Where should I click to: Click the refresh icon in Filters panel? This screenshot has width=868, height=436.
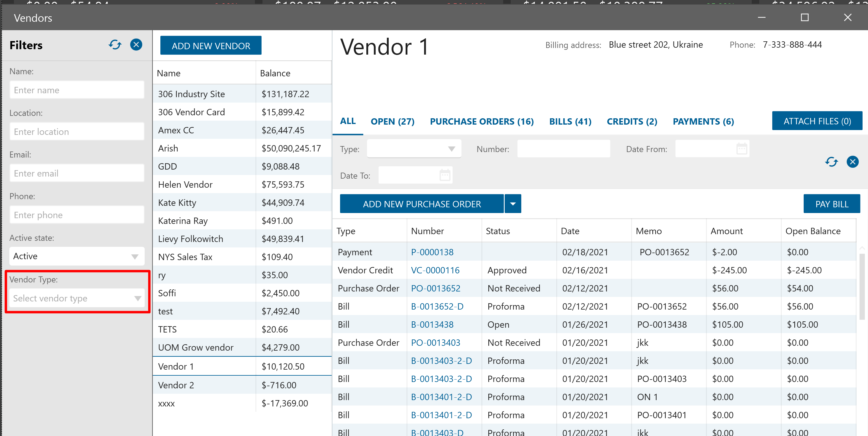(x=115, y=45)
